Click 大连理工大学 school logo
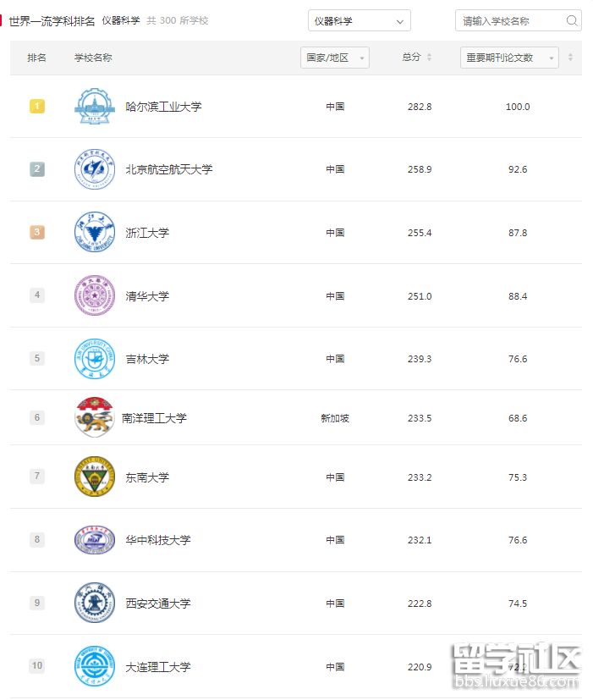 [x=94, y=665]
